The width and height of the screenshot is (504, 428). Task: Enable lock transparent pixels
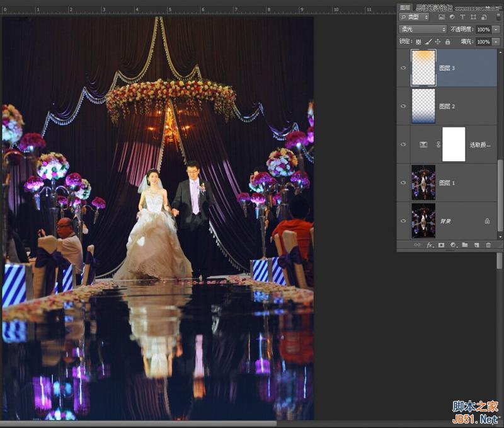click(x=418, y=42)
